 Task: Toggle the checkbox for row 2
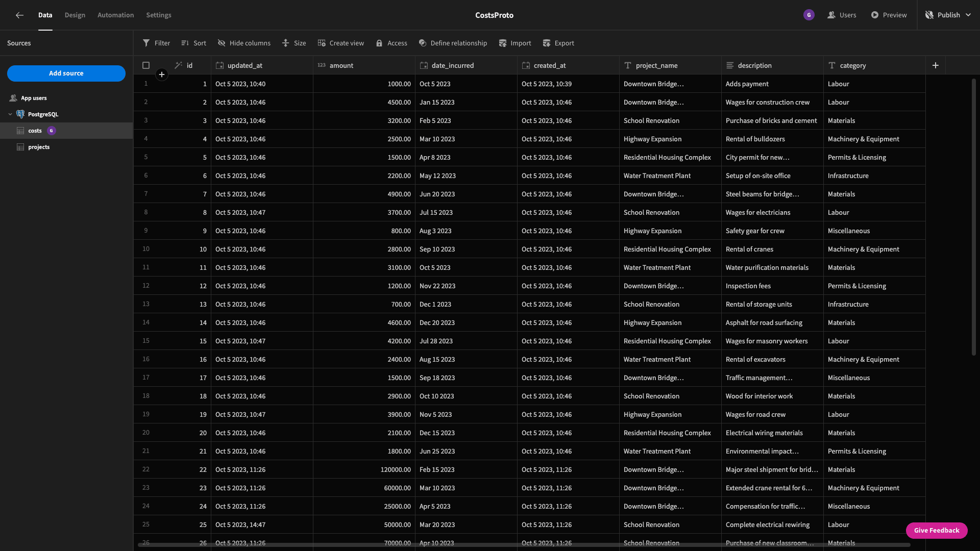(x=145, y=102)
